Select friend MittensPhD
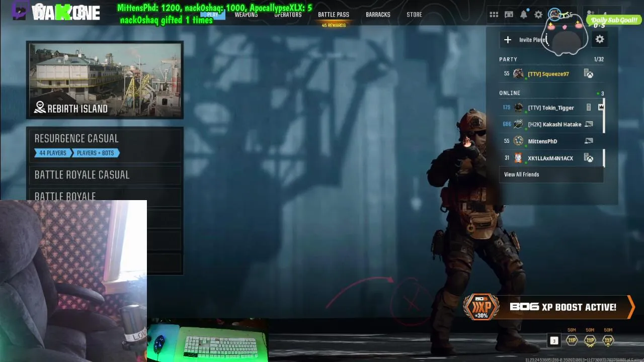Viewport: 644px width, 362px height. [551, 141]
